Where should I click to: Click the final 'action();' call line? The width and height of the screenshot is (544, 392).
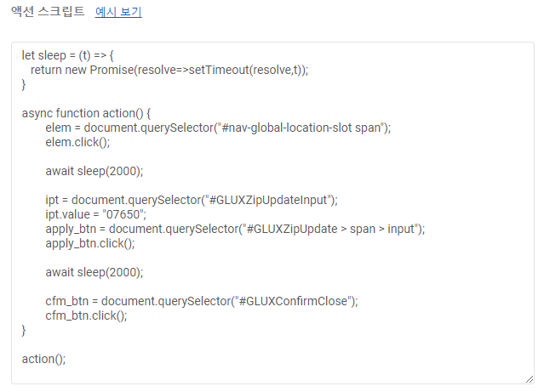(x=43, y=359)
